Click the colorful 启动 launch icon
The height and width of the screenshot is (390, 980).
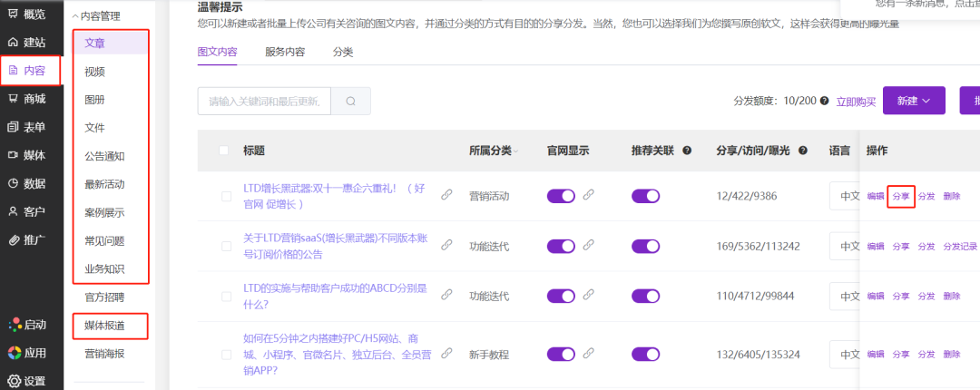(x=15, y=325)
